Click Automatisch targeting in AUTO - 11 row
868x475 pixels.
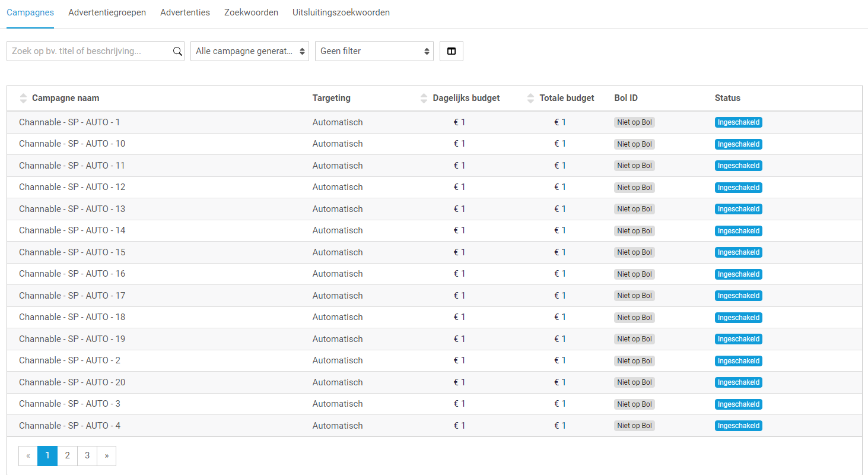click(338, 166)
